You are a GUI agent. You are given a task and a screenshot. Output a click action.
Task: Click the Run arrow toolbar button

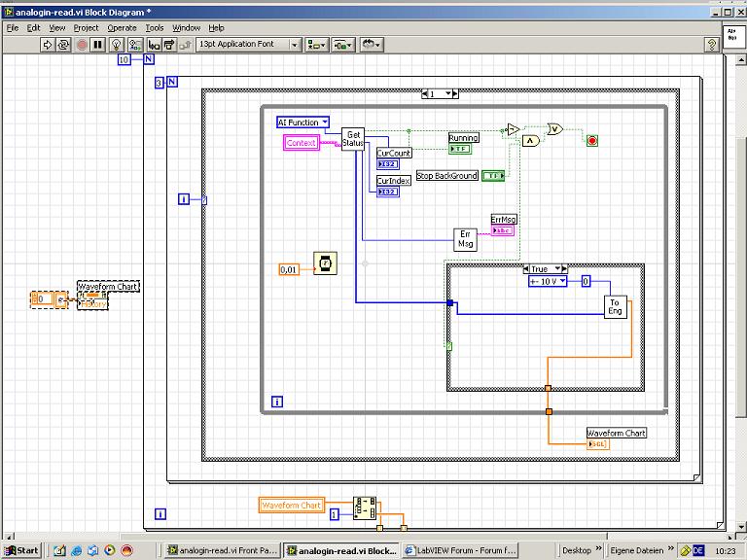click(x=47, y=45)
